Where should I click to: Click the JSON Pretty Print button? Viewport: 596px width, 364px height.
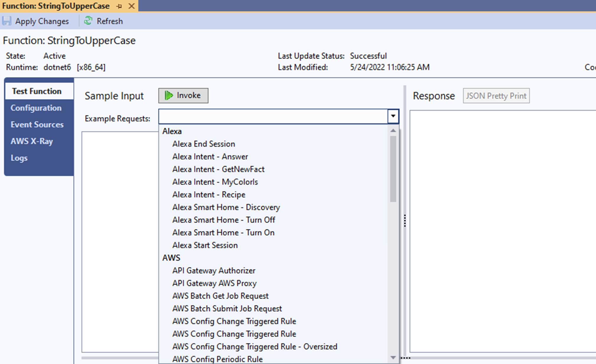(496, 96)
